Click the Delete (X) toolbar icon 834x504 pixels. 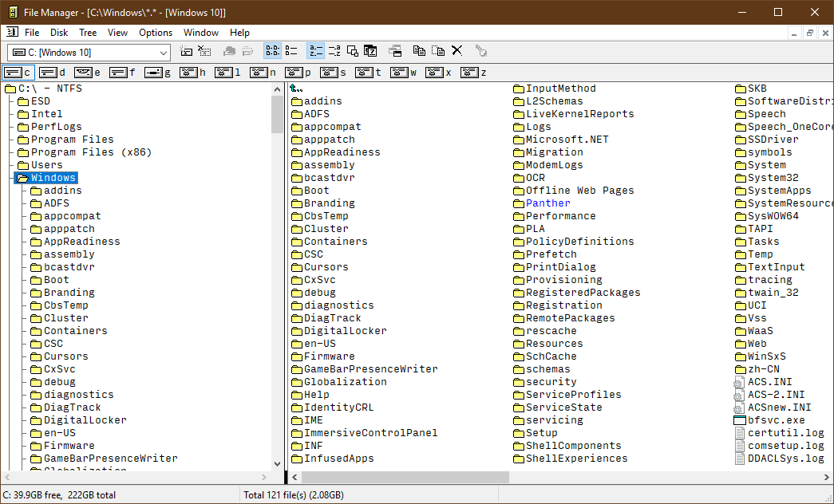[x=457, y=50]
